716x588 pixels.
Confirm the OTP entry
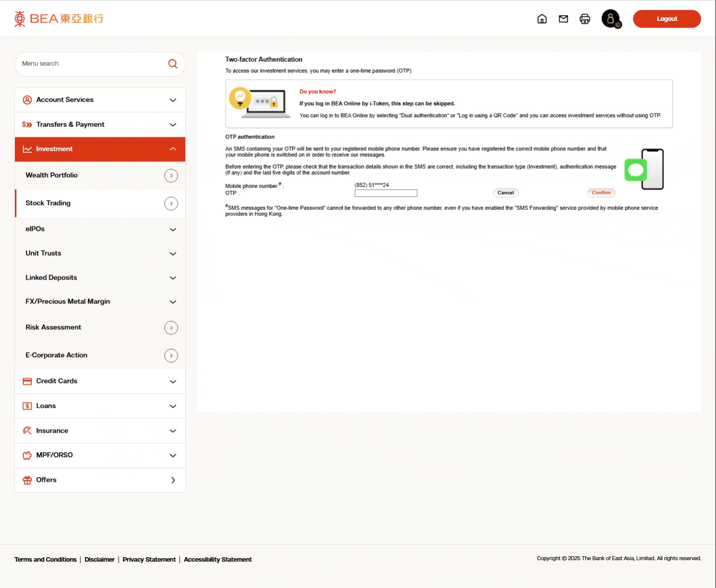pyautogui.click(x=601, y=193)
